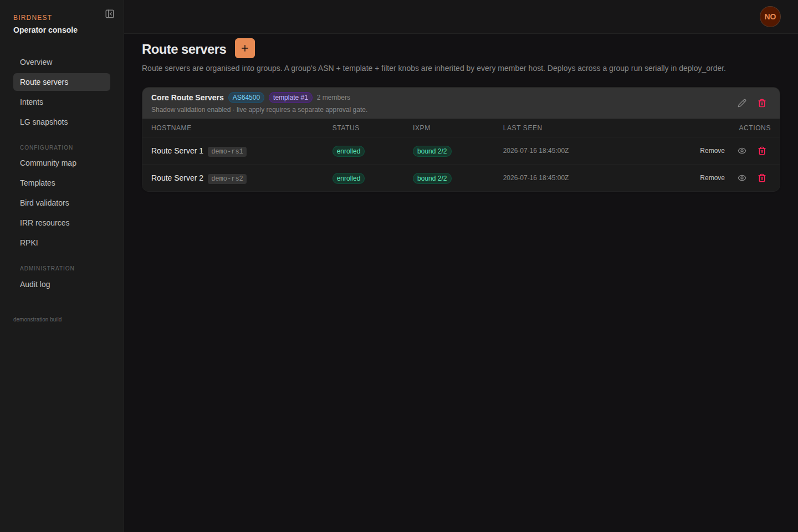Delete Route Server 2 trash icon
The width and height of the screenshot is (798, 532).
coord(762,178)
